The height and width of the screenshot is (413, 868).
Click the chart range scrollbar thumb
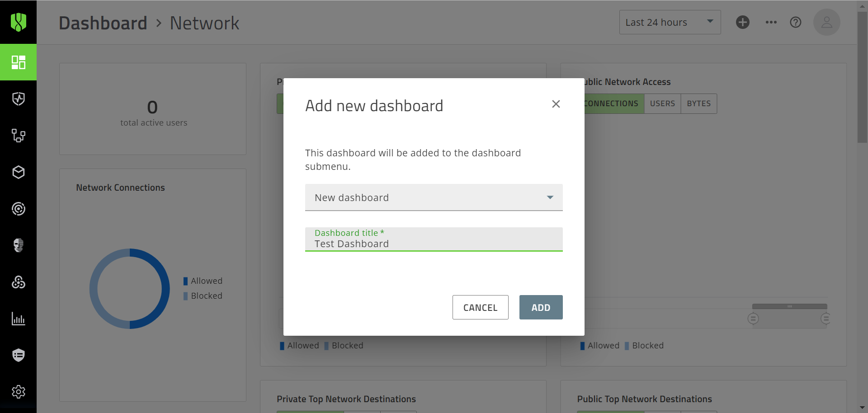790,306
